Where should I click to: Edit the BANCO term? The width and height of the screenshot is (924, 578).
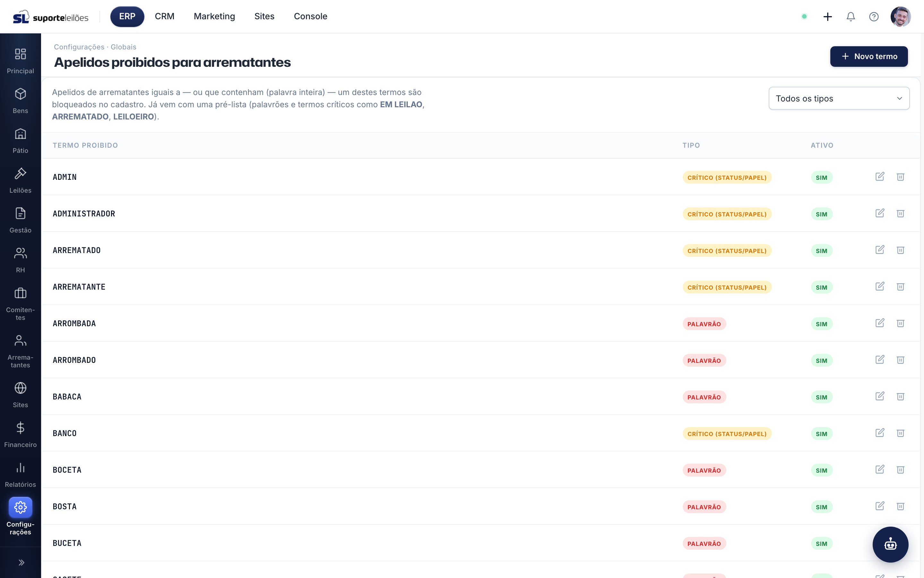[x=880, y=433]
